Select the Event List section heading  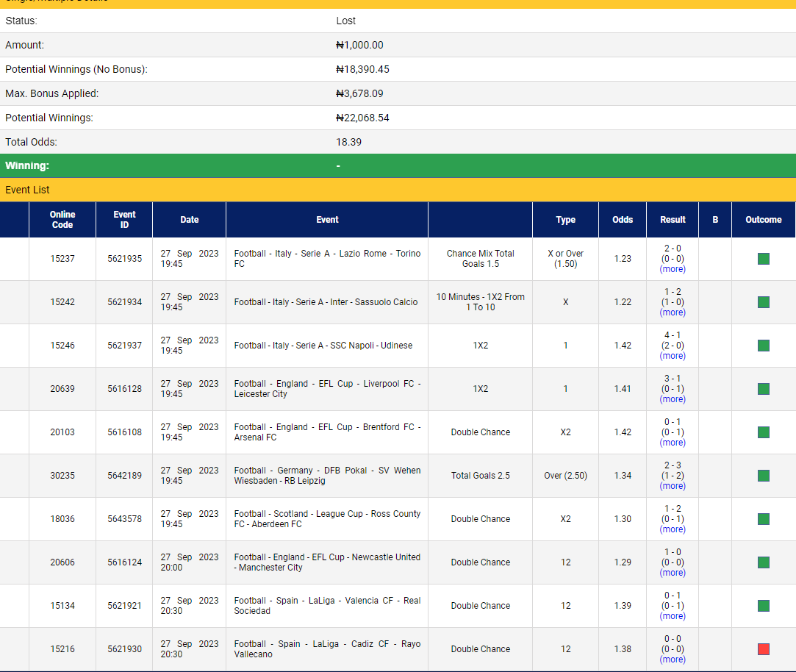27,190
